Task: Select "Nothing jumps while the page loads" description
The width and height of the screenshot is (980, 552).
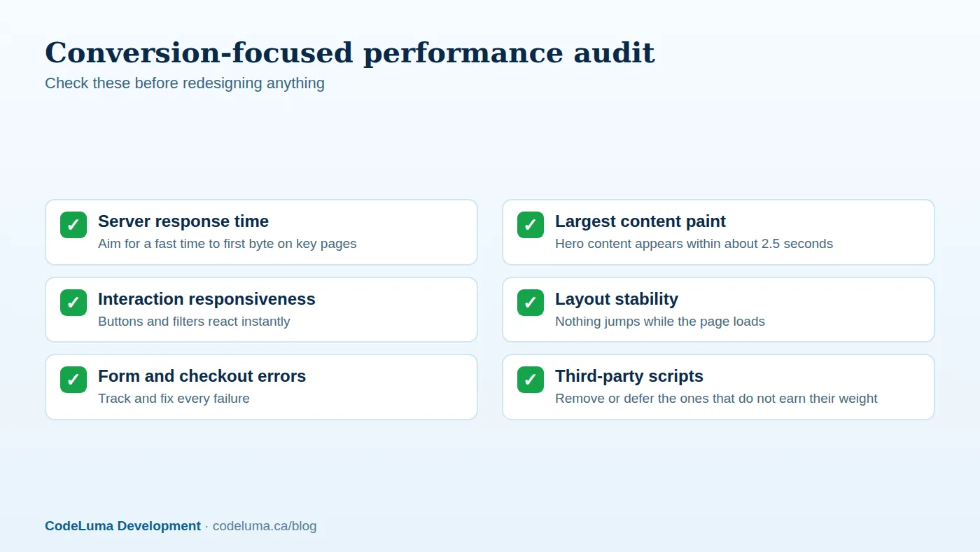Action: point(660,322)
